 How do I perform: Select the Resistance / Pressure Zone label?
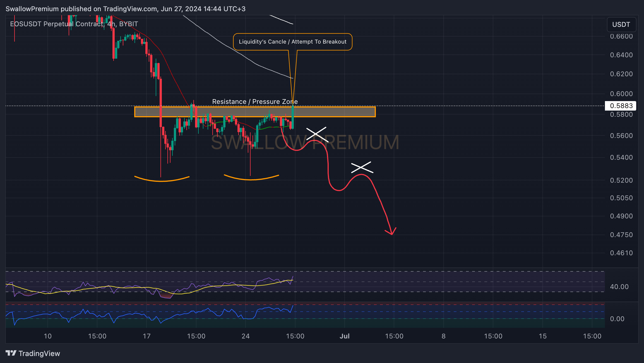255,102
